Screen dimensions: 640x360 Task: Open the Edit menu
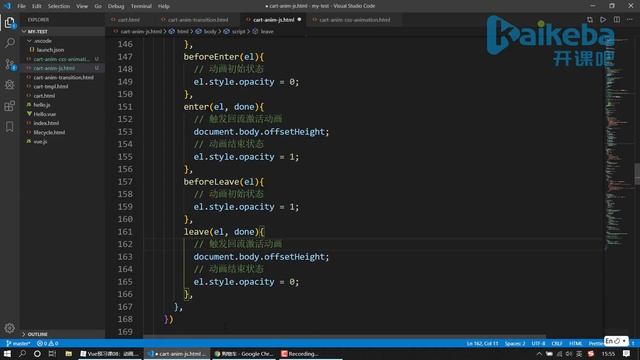tap(37, 6)
